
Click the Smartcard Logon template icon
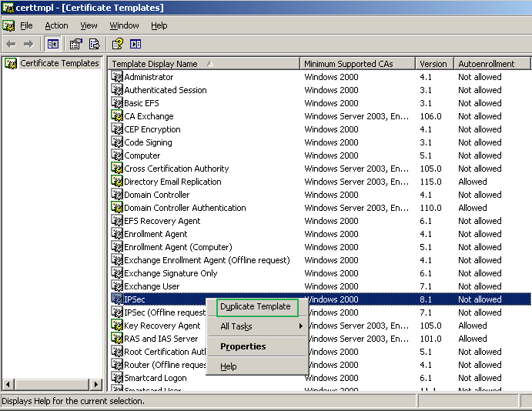click(x=117, y=377)
